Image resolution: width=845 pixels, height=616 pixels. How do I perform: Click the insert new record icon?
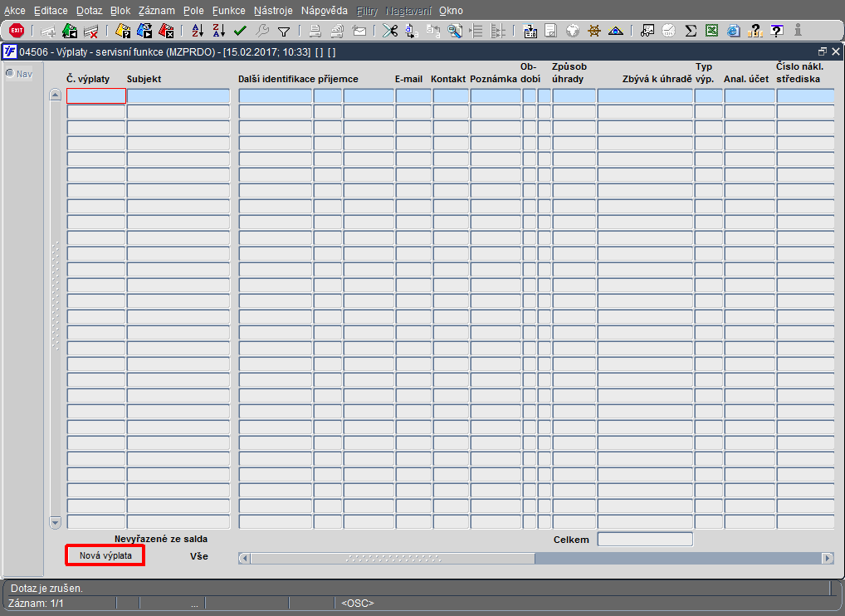pos(48,32)
